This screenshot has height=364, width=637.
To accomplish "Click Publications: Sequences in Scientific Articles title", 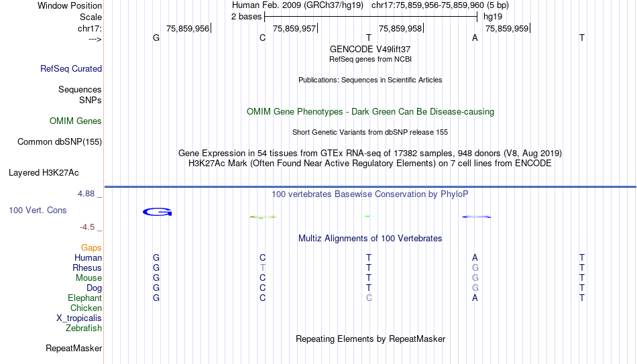I will pyautogui.click(x=370, y=80).
